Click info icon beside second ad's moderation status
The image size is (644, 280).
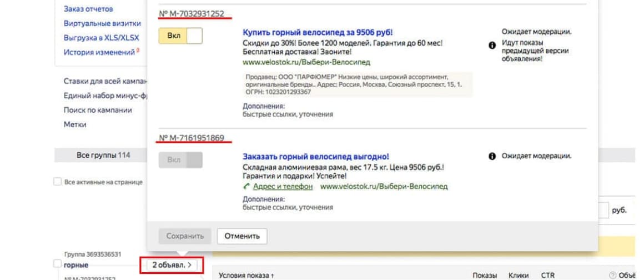(492, 157)
